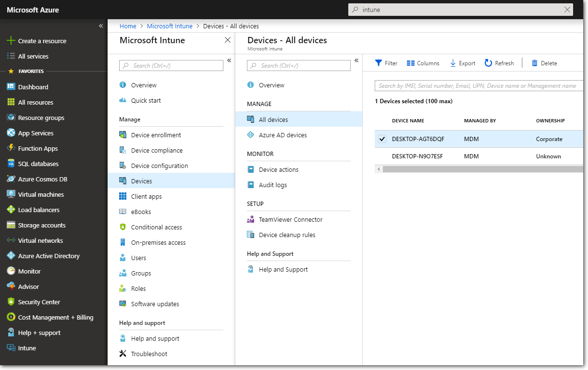
Task: Refresh the devices list
Action: (x=499, y=63)
